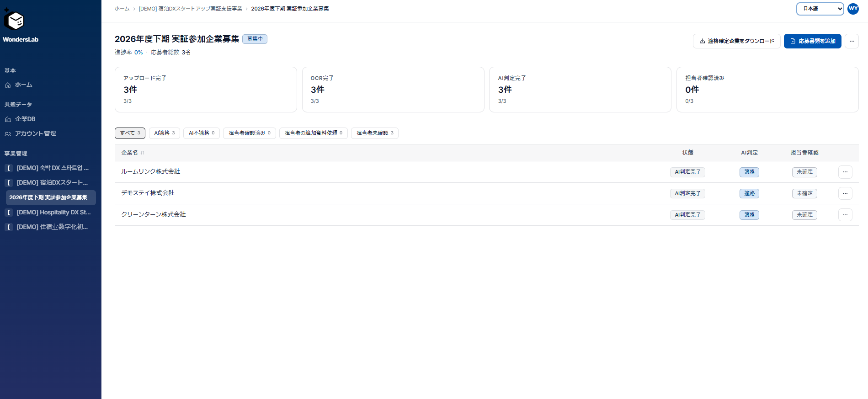Click the WondersLab logo icon
The height and width of the screenshot is (399, 868).
coord(14,20)
